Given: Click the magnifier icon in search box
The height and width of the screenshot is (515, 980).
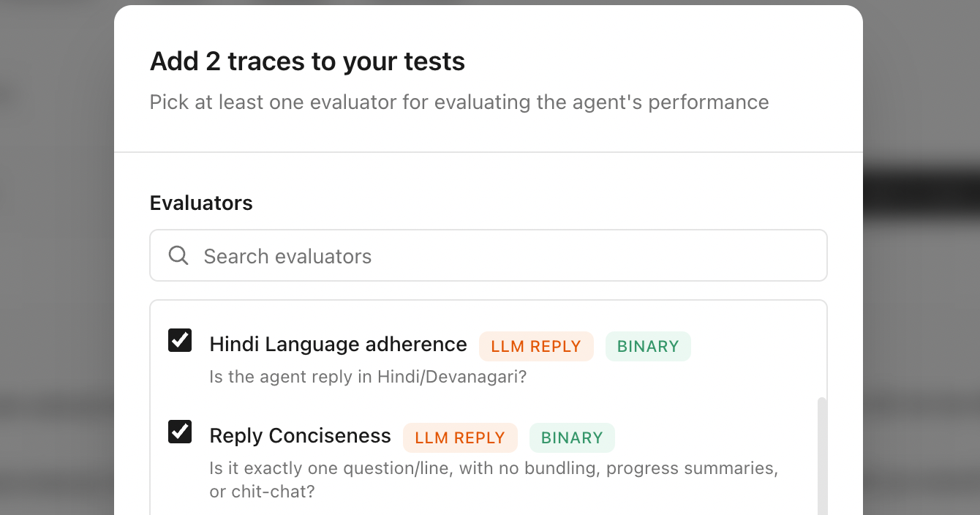Looking at the screenshot, I should (x=178, y=255).
